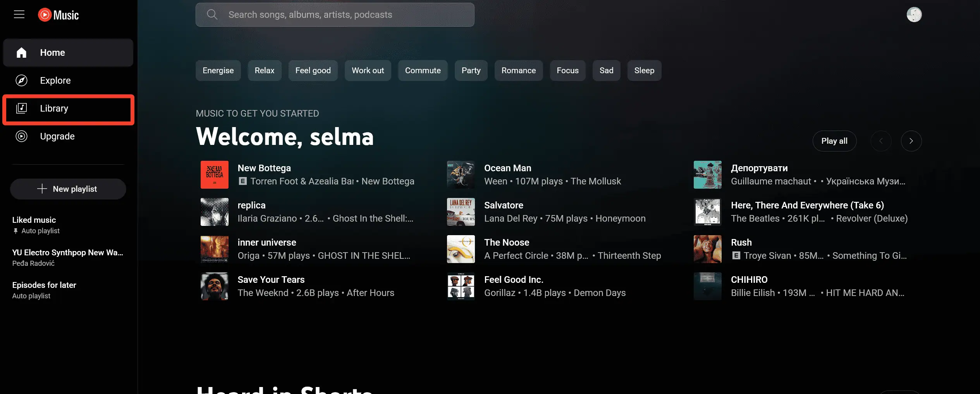
Task: Open Gorillaz artist link
Action: tap(500, 293)
